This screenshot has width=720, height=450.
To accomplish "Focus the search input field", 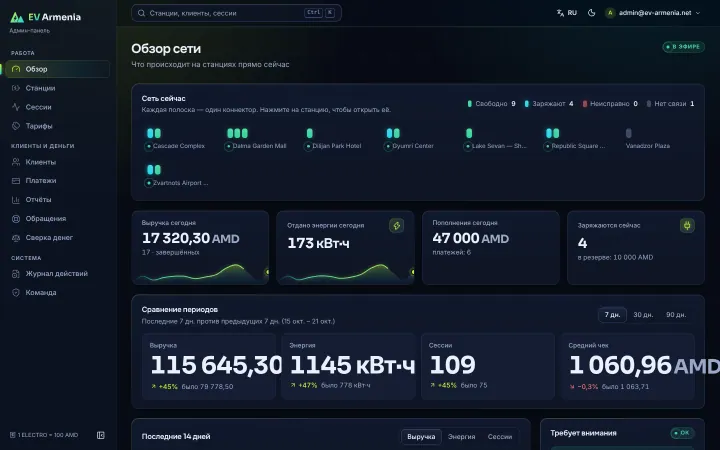I will (x=236, y=13).
